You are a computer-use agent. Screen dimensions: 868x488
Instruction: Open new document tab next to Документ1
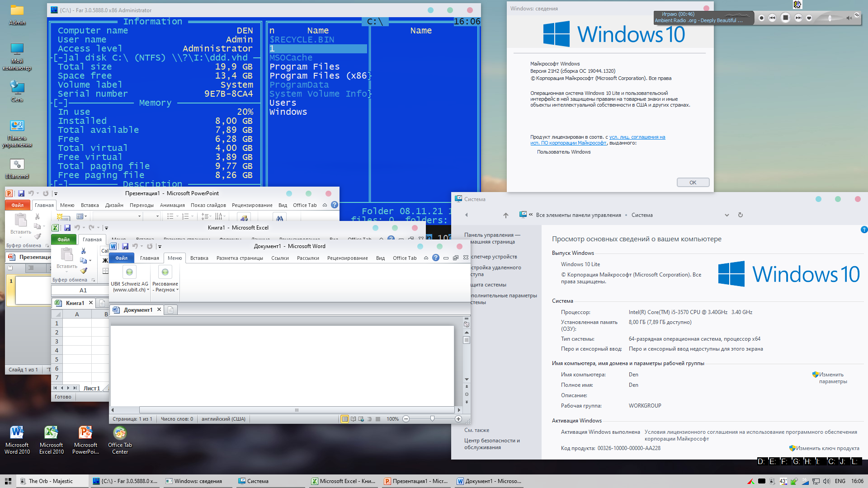(170, 310)
